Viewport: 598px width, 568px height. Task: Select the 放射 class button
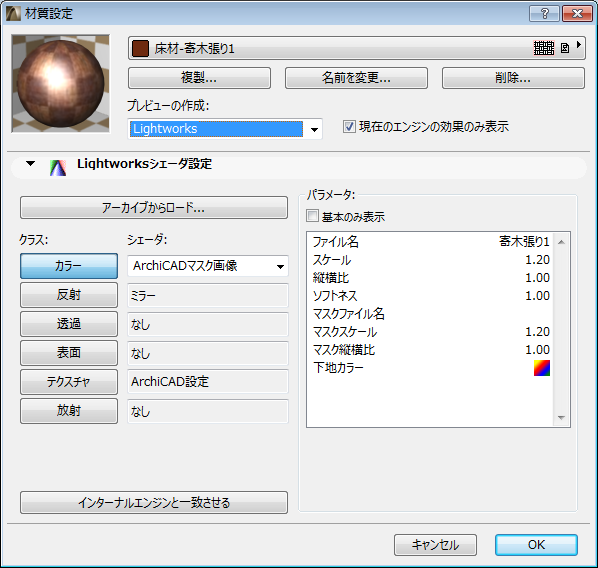tap(69, 411)
